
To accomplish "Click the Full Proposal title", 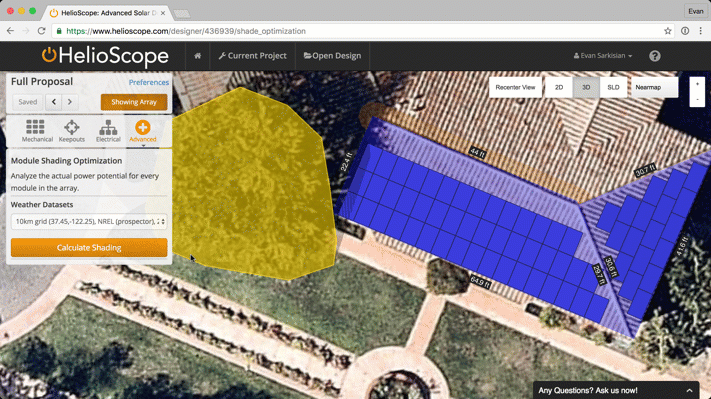I will coord(42,82).
